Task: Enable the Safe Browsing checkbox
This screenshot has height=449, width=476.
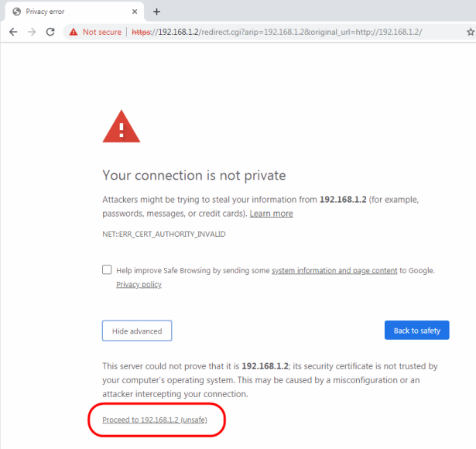Action: point(107,270)
